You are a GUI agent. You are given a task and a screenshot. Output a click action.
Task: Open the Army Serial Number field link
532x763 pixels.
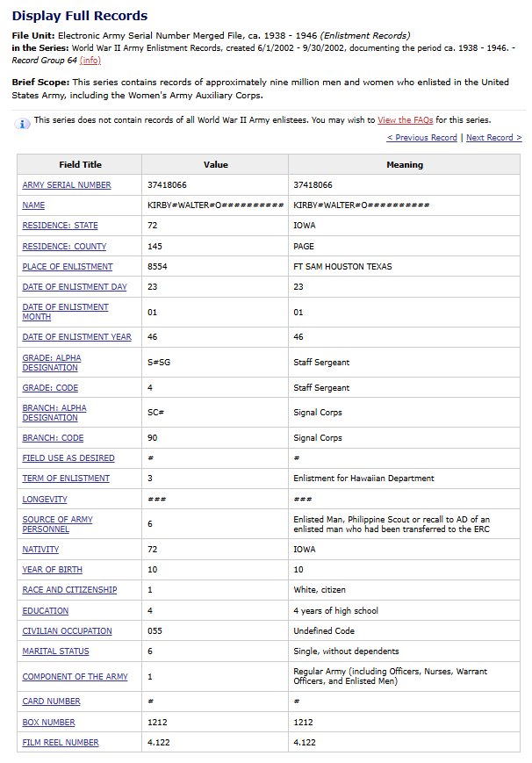click(67, 185)
